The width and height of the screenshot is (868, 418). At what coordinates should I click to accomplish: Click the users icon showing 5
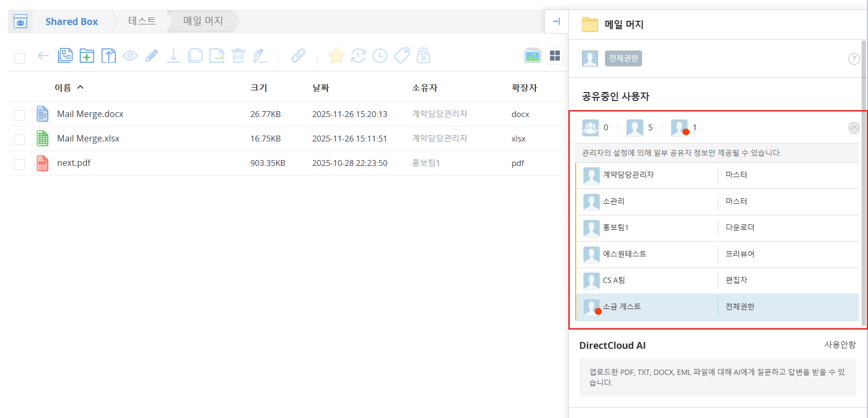click(x=635, y=128)
